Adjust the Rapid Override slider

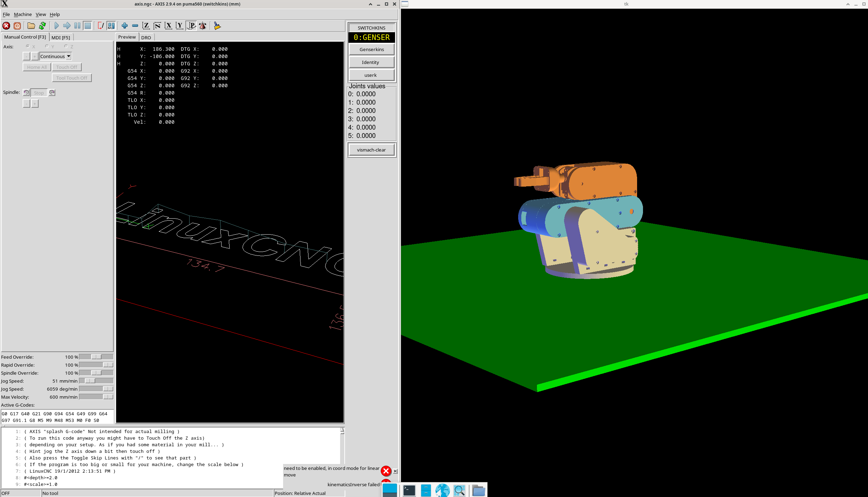[96, 365]
